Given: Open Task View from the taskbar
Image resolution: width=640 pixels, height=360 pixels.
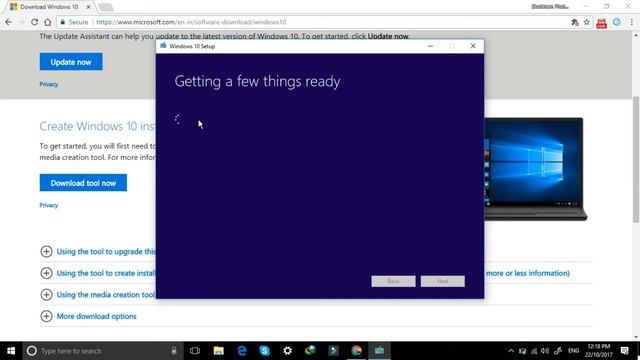Looking at the screenshot, I should (x=195, y=351).
